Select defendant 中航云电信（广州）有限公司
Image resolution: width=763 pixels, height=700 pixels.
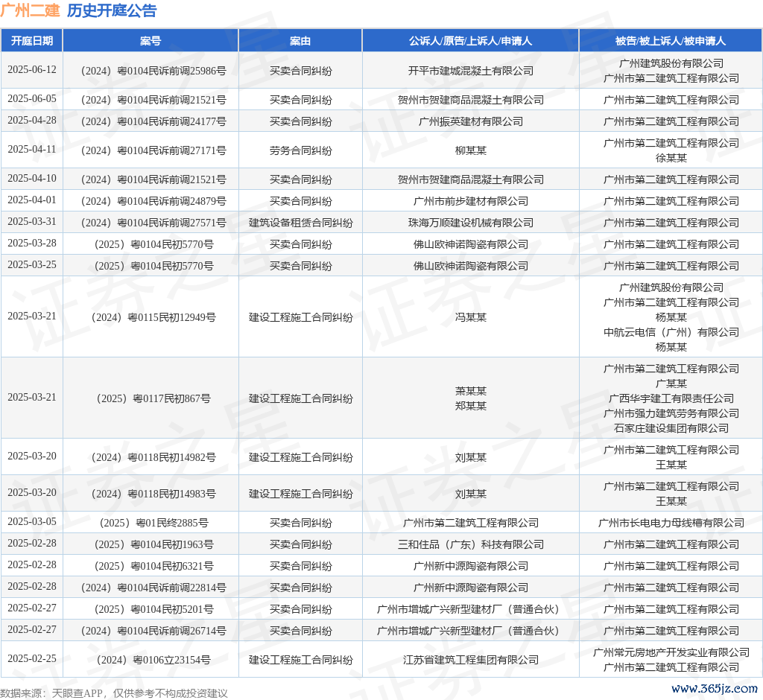tap(671, 332)
